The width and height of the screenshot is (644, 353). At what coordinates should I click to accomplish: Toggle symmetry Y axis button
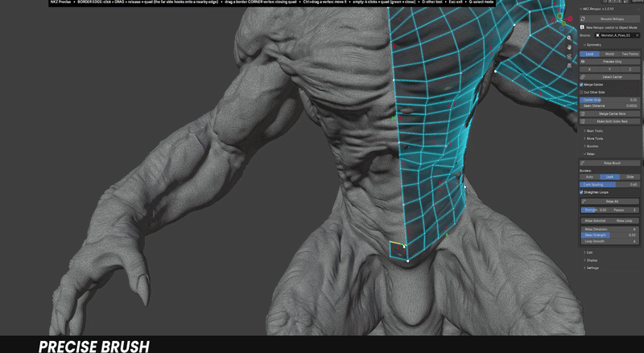(609, 69)
